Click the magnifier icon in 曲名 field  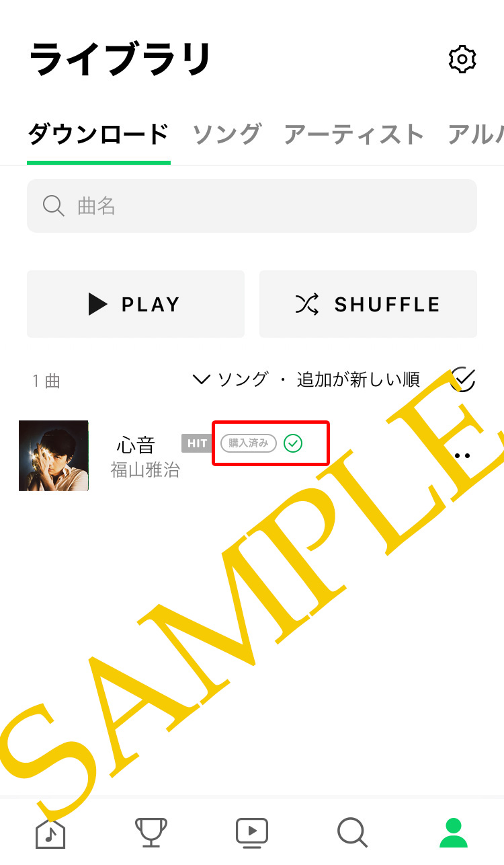click(53, 206)
